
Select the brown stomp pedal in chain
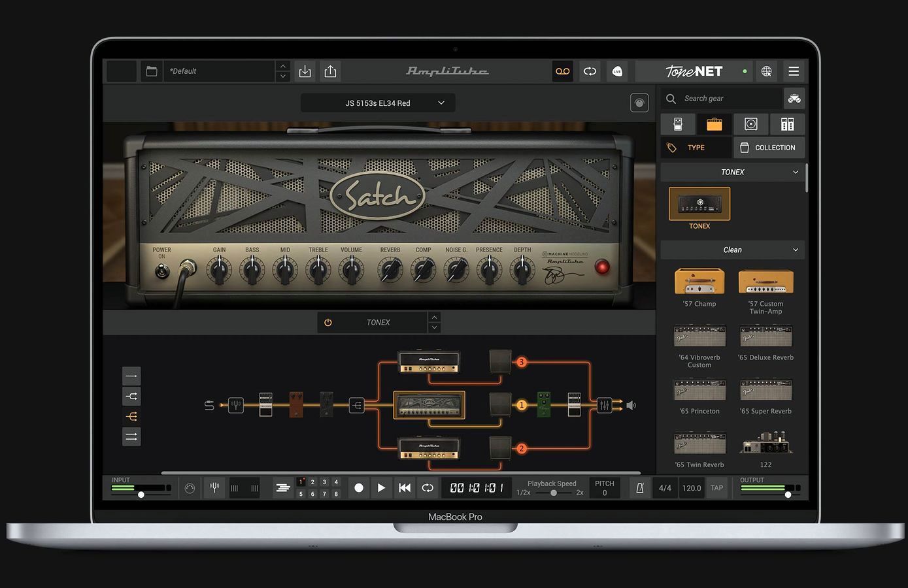(296, 404)
